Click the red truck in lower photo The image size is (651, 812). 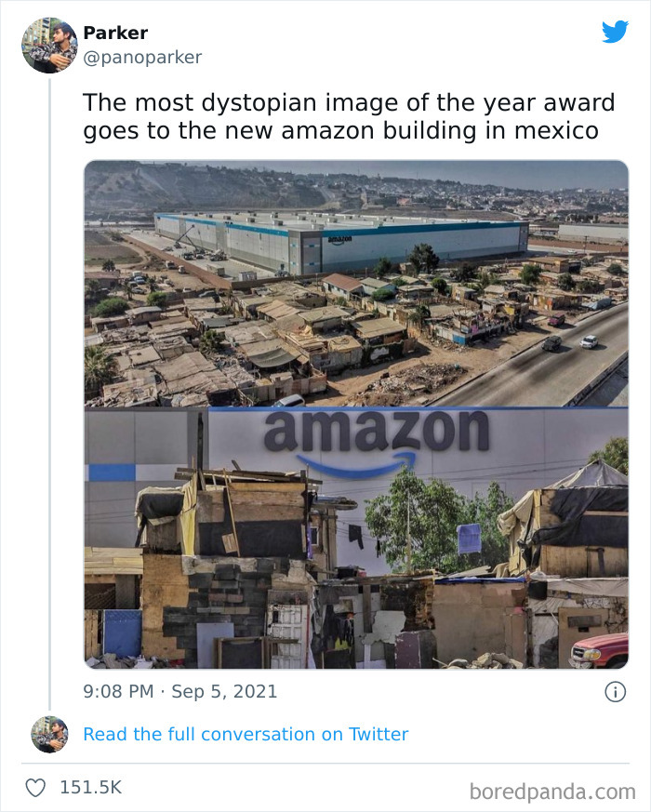[599, 651]
